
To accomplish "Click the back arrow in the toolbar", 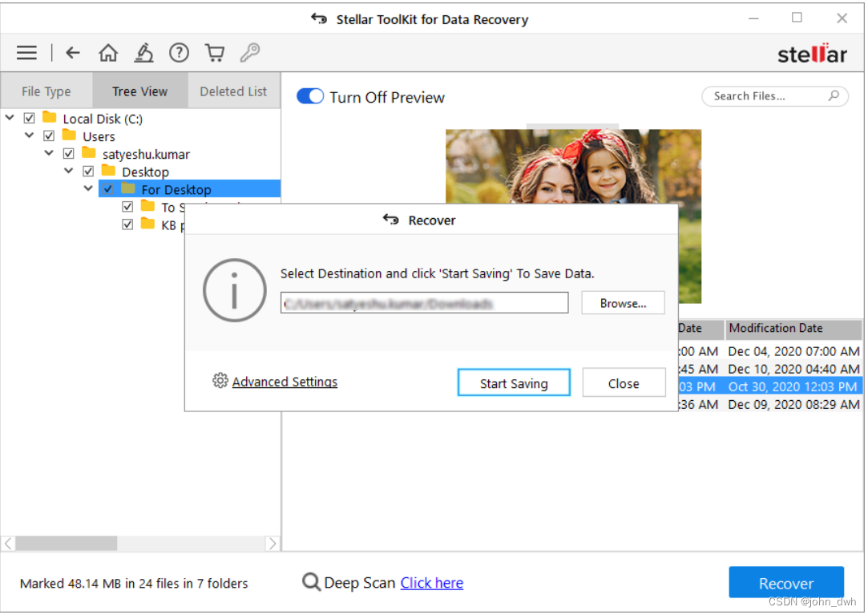I will pyautogui.click(x=72, y=52).
